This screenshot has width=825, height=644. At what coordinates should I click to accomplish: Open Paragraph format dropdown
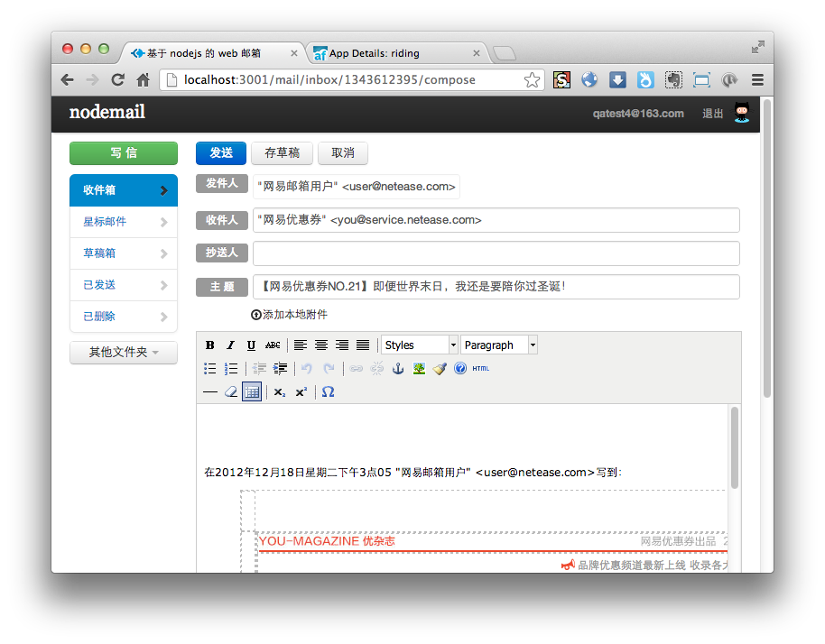pos(499,345)
